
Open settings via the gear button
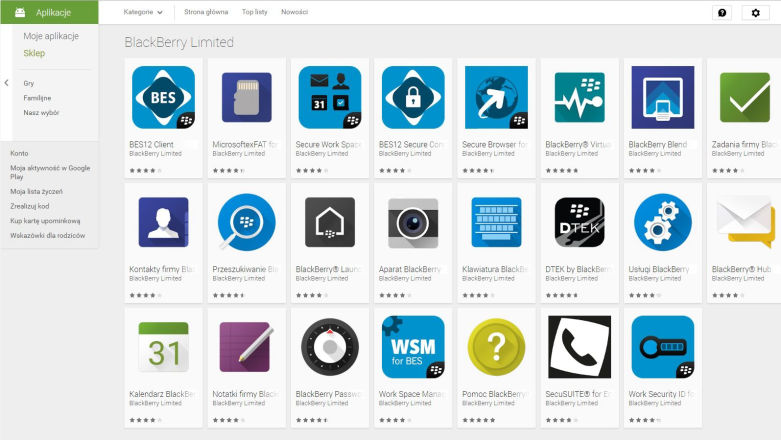click(756, 12)
